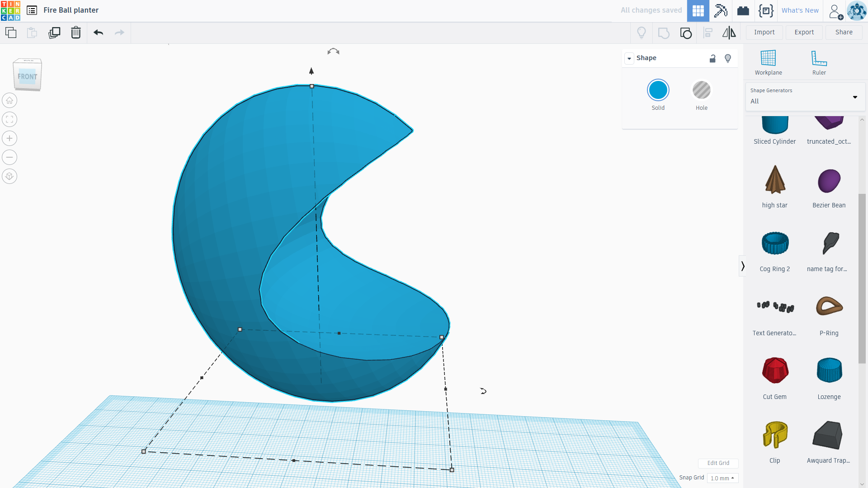The height and width of the screenshot is (488, 868).
Task: Set shape to Solid
Action: (658, 90)
